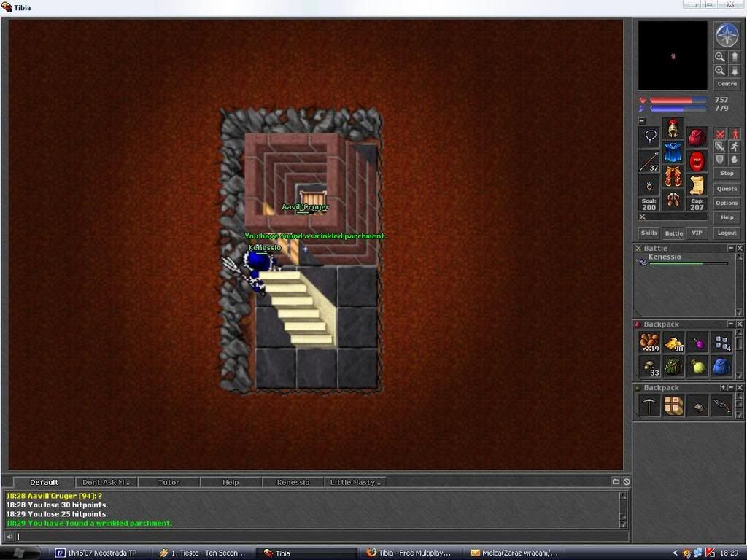
Task: Click the yellow-green potion flask
Action: [x=698, y=367]
